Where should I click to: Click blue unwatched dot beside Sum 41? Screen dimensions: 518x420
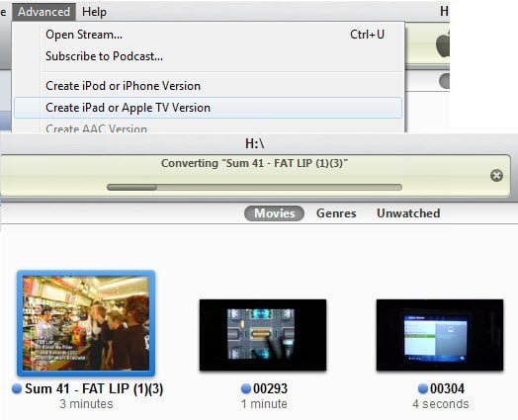click(x=17, y=388)
